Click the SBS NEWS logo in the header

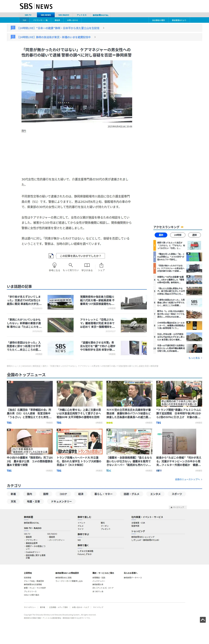(x=36, y=6)
